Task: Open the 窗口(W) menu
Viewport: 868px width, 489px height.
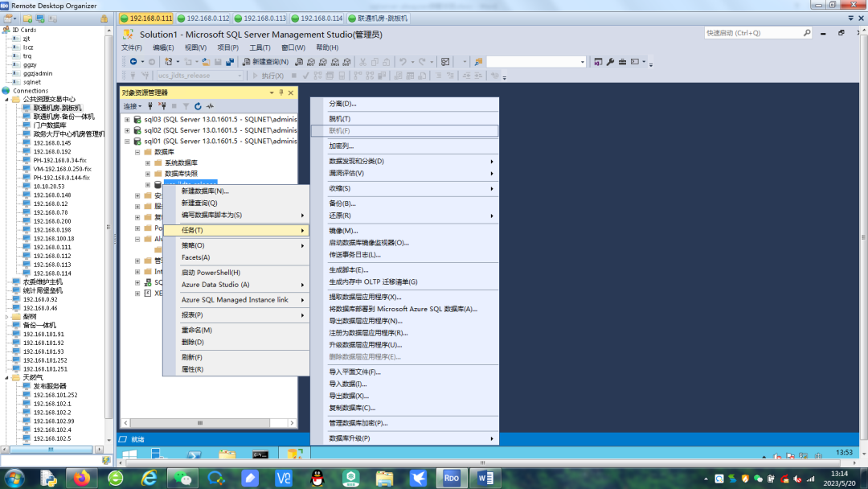Action: [293, 47]
